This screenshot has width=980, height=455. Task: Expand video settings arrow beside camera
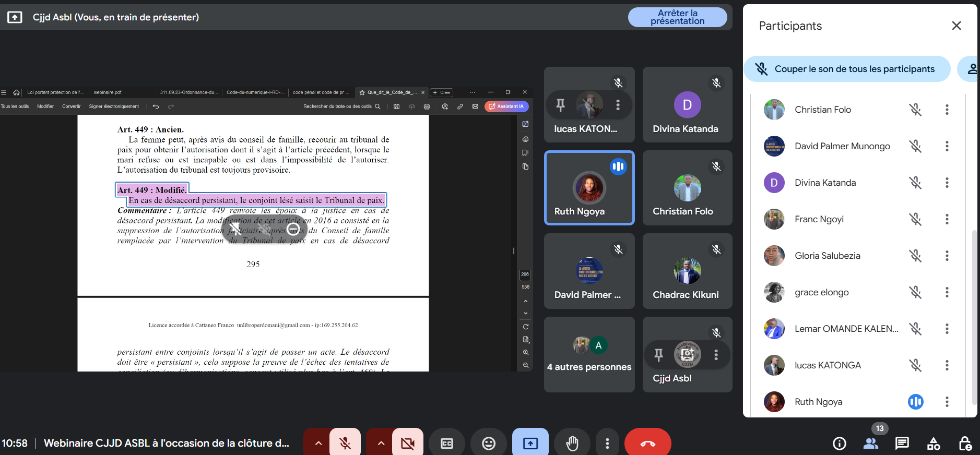(x=381, y=443)
